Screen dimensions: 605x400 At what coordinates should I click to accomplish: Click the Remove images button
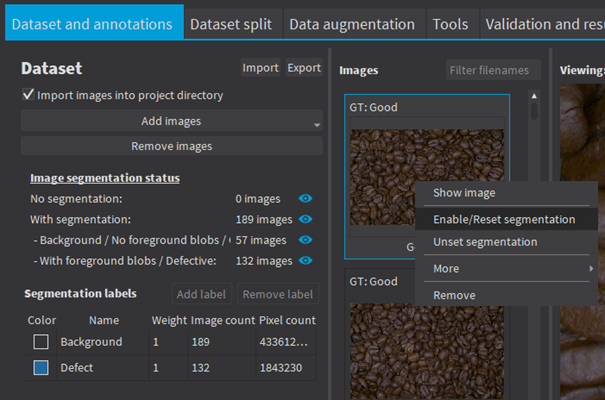click(171, 146)
